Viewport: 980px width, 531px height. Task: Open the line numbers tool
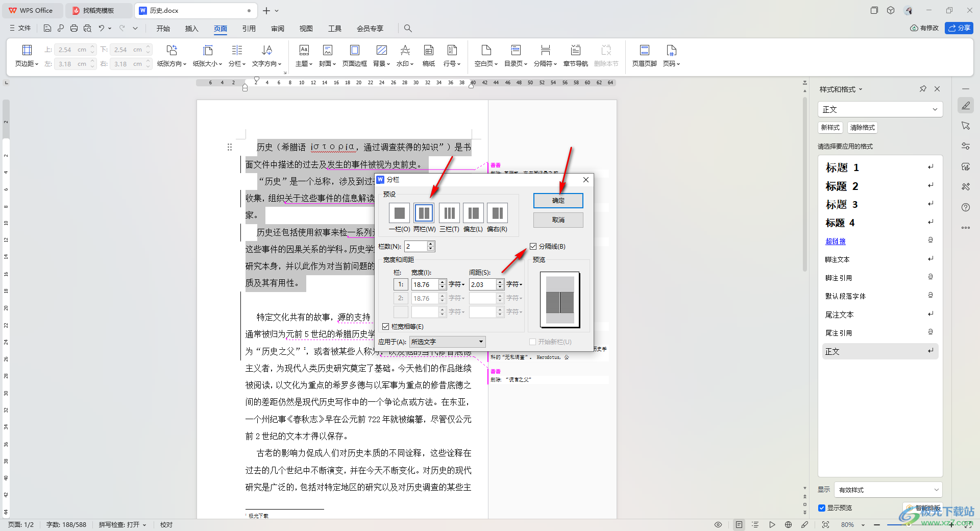pos(452,56)
